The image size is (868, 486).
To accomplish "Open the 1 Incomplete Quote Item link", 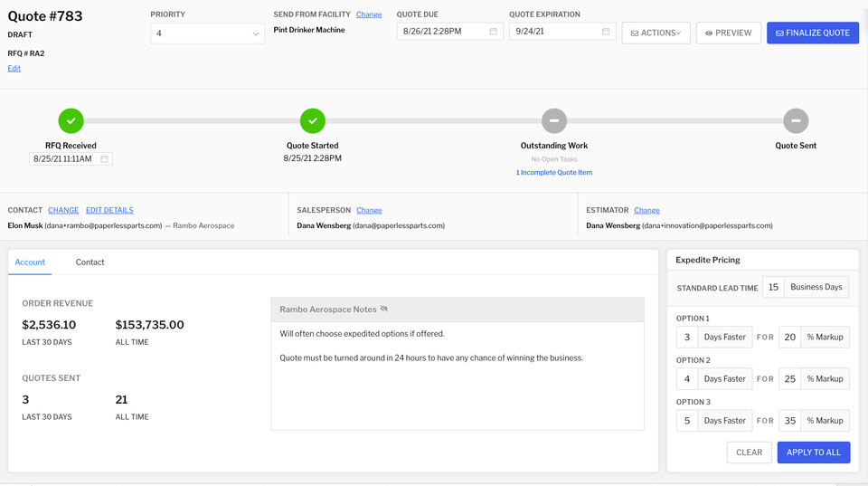I will pyautogui.click(x=554, y=172).
